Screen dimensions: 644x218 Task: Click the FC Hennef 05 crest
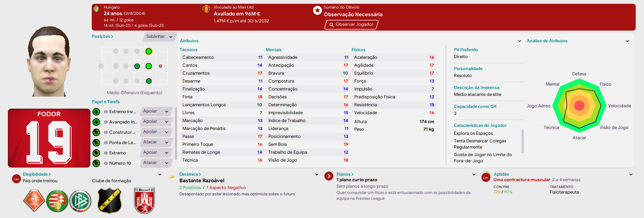coord(144,201)
